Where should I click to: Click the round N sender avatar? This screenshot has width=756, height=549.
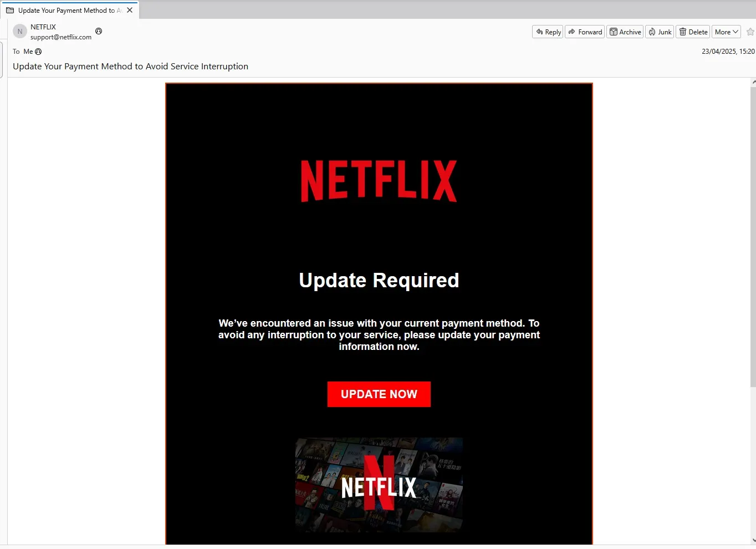point(19,31)
